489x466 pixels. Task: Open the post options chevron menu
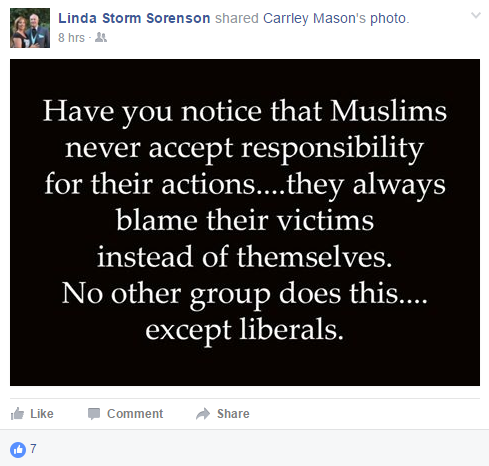click(x=476, y=15)
